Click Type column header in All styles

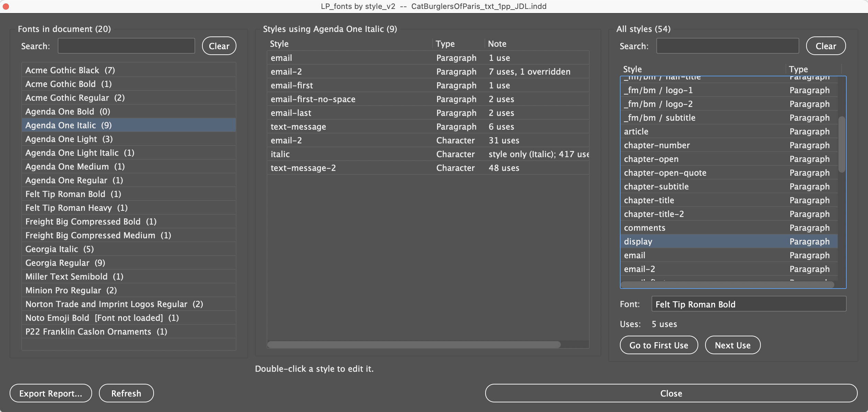click(813, 69)
